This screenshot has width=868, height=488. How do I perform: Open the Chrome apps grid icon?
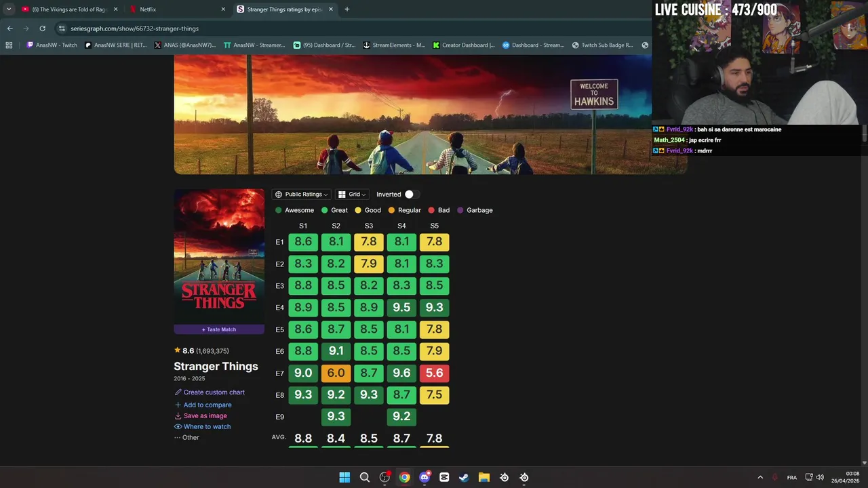(9, 45)
